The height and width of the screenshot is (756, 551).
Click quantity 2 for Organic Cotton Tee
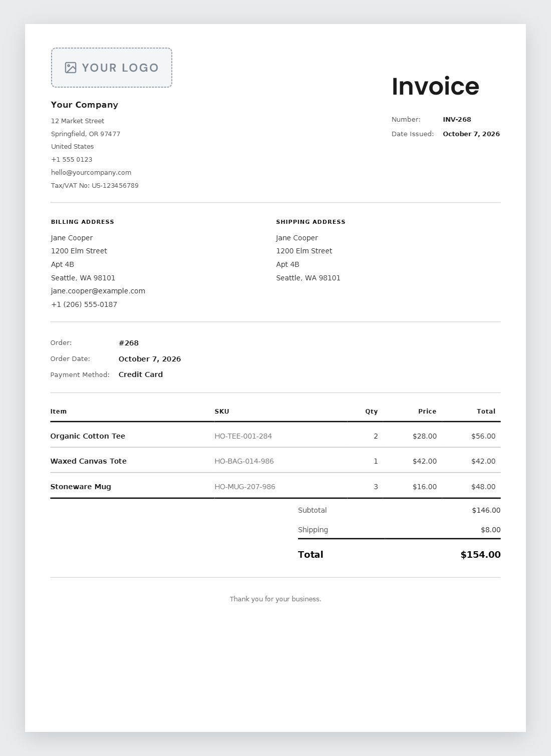(x=376, y=436)
